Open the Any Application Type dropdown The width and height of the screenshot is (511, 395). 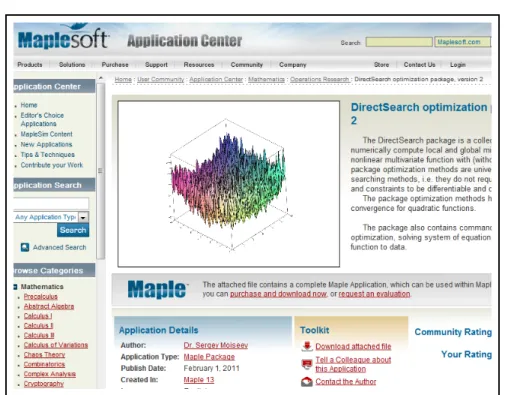pyautogui.click(x=83, y=217)
